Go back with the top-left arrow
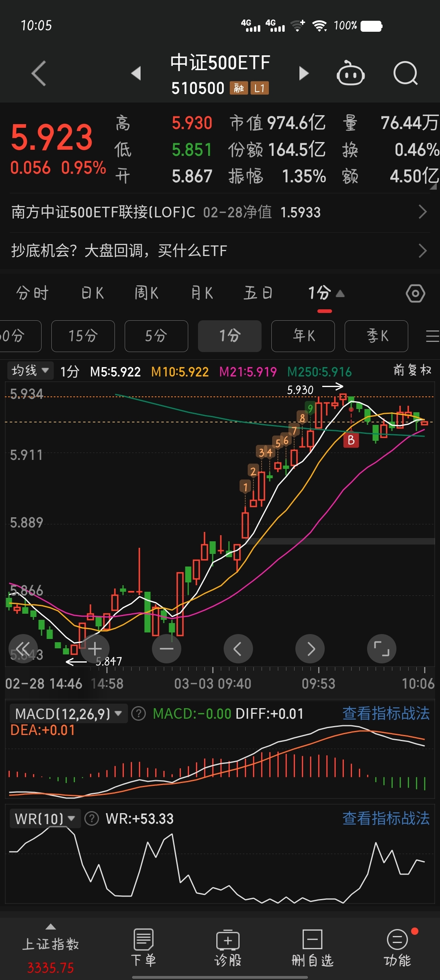 pyautogui.click(x=39, y=74)
